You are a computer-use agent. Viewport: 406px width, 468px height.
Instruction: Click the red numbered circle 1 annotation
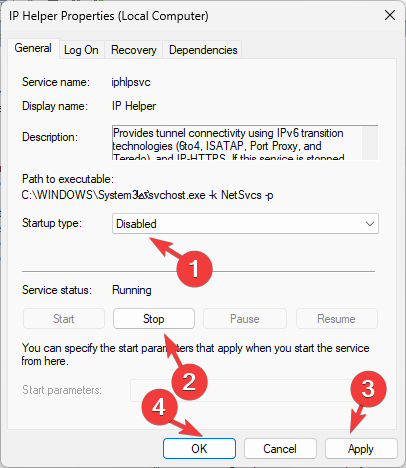[x=194, y=269]
